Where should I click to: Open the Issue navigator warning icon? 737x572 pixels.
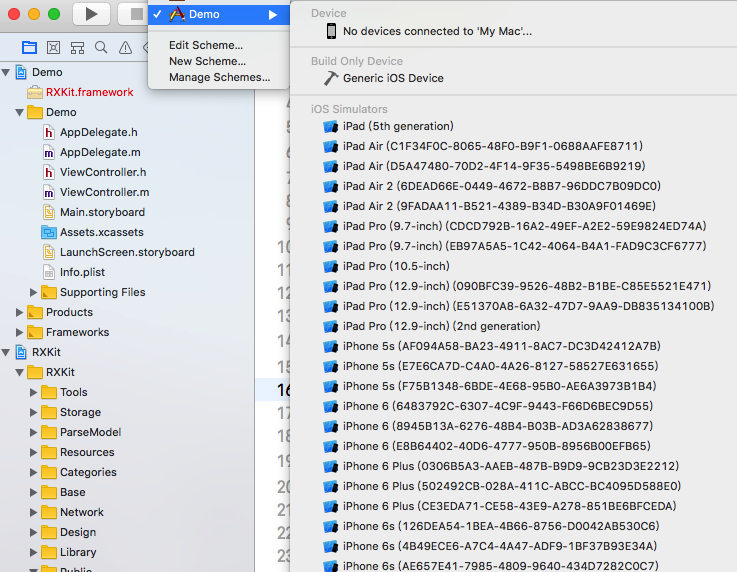click(x=125, y=47)
